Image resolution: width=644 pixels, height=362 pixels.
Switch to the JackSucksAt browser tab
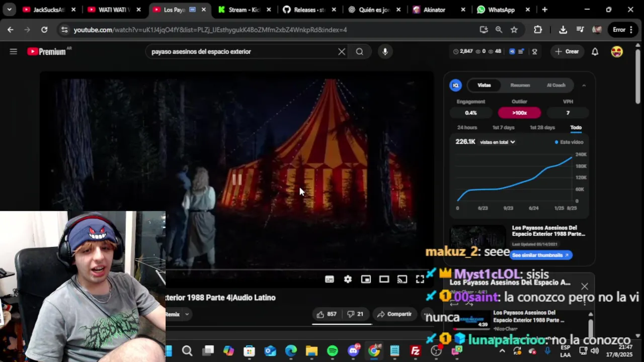49,10
